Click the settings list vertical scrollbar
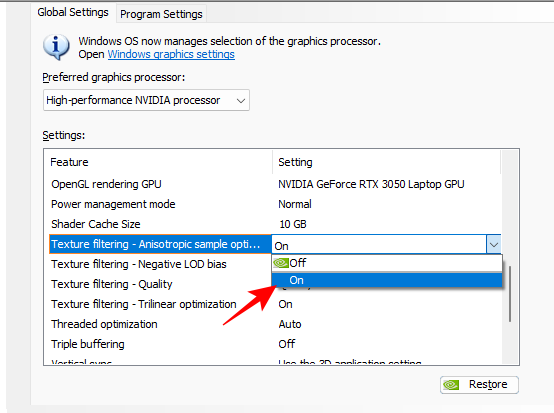The width and height of the screenshot is (554, 413). pos(510,293)
